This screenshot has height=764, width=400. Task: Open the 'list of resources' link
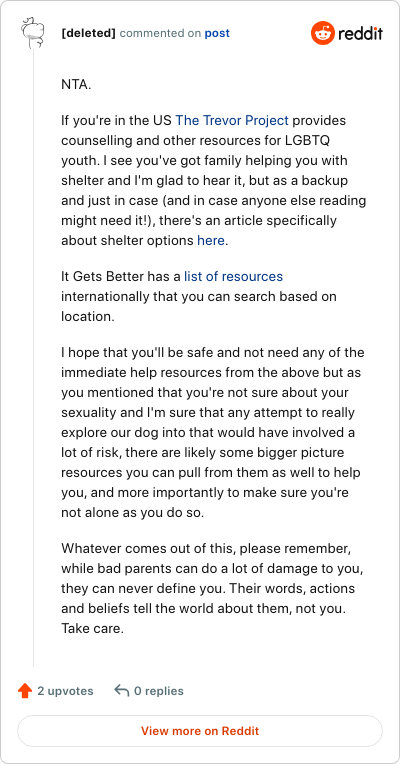click(233, 276)
